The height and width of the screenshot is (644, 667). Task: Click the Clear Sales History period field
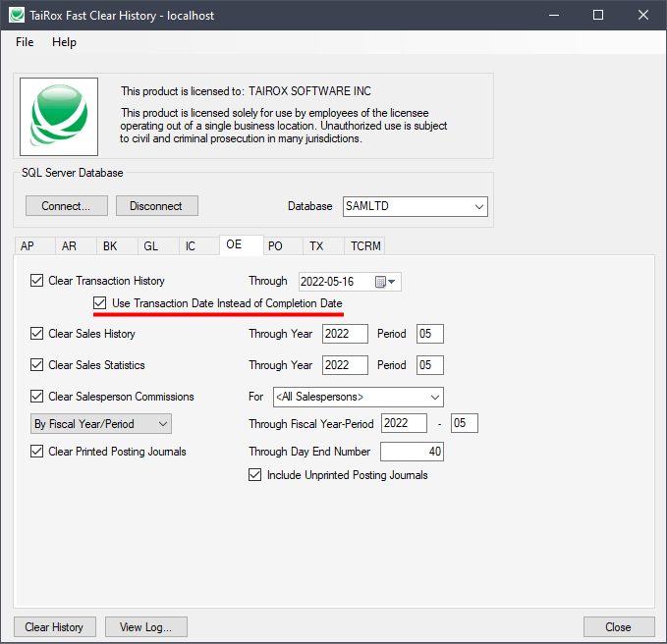(x=429, y=334)
